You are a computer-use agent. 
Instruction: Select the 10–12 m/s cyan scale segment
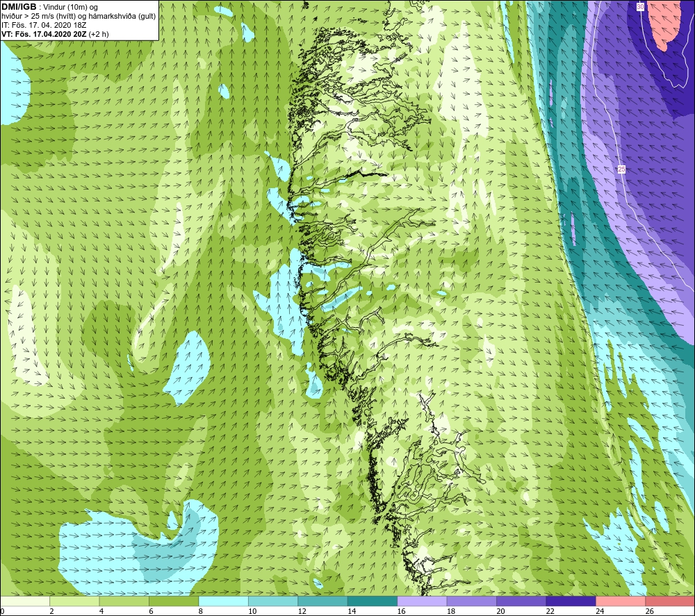[273, 601]
